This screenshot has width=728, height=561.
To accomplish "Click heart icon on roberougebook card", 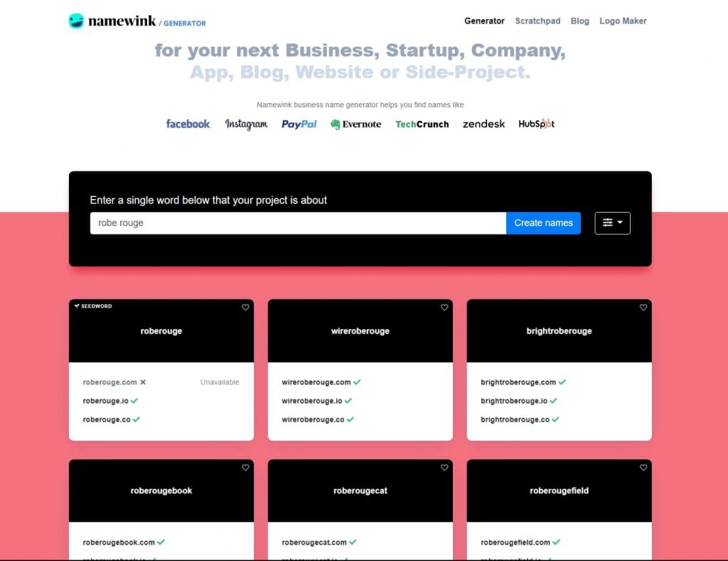I will [x=245, y=468].
